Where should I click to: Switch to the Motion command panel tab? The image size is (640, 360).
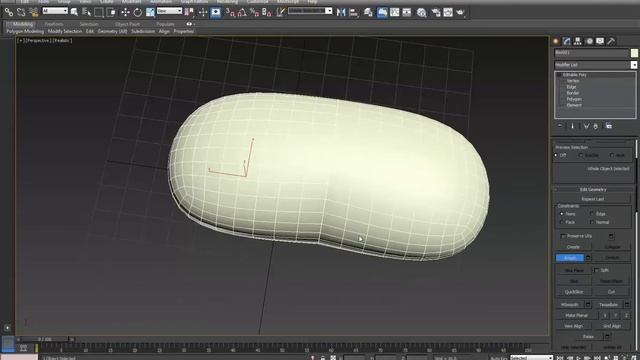[x=589, y=41]
